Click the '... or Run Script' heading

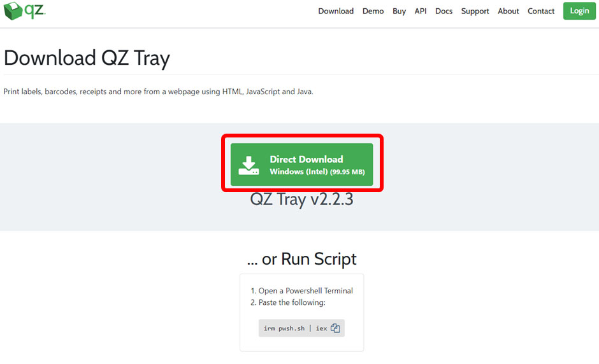point(301,259)
